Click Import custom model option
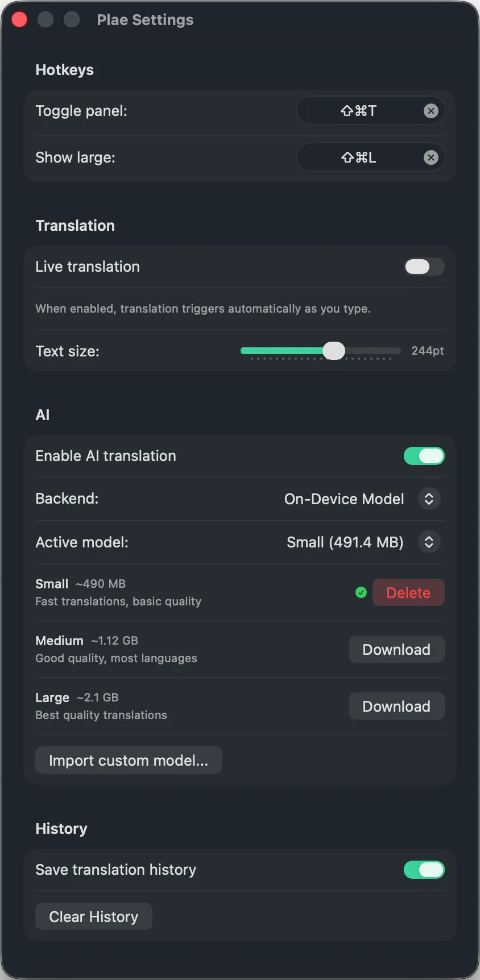480x980 pixels. pos(129,759)
